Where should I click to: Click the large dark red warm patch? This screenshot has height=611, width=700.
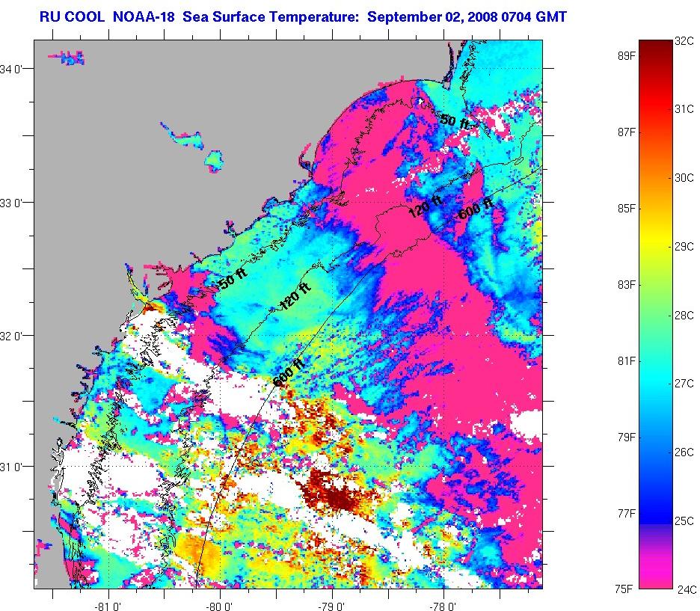333,490
